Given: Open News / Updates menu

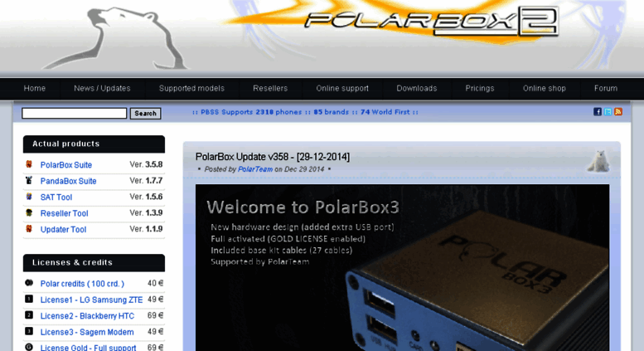Looking at the screenshot, I should click(102, 88).
